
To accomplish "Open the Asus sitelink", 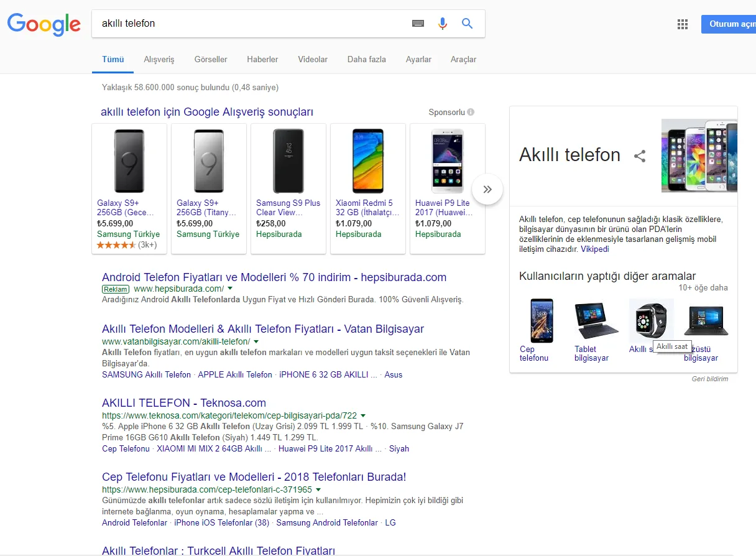I will point(394,374).
